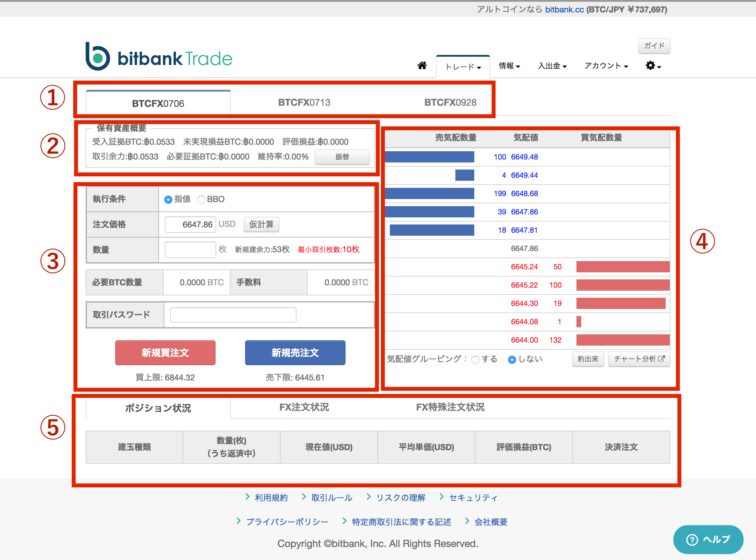Select the BBO radio button

pos(201,200)
